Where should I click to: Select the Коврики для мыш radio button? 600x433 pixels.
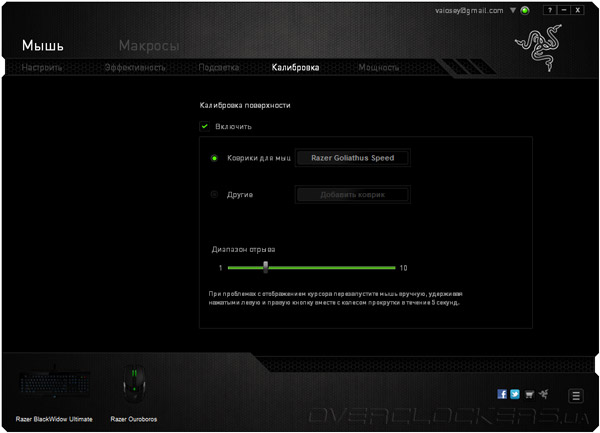pyautogui.click(x=214, y=158)
